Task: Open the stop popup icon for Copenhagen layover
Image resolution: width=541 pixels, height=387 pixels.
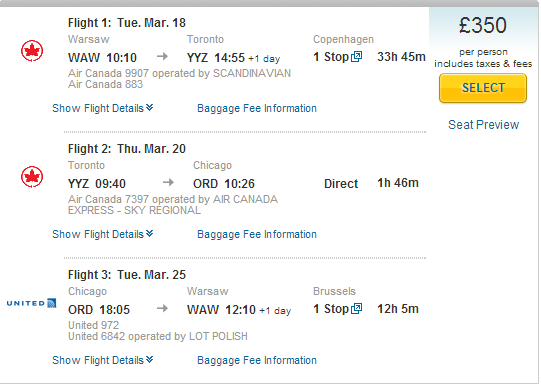Action: [x=356, y=57]
